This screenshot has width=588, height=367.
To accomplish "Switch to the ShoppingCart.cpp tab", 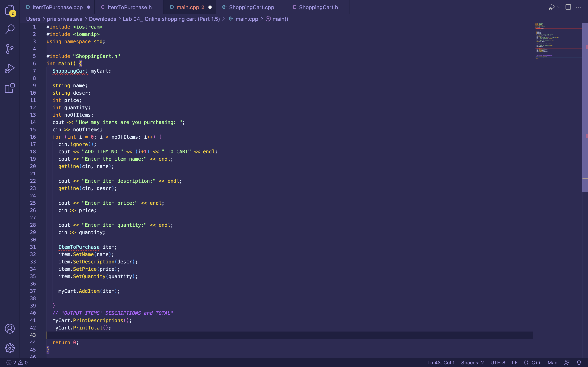I will [x=252, y=7].
